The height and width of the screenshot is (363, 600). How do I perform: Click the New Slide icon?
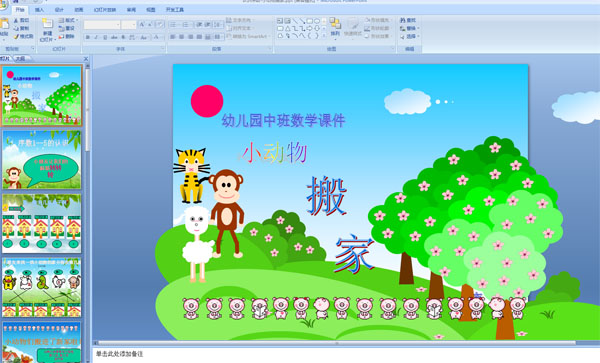(x=47, y=24)
